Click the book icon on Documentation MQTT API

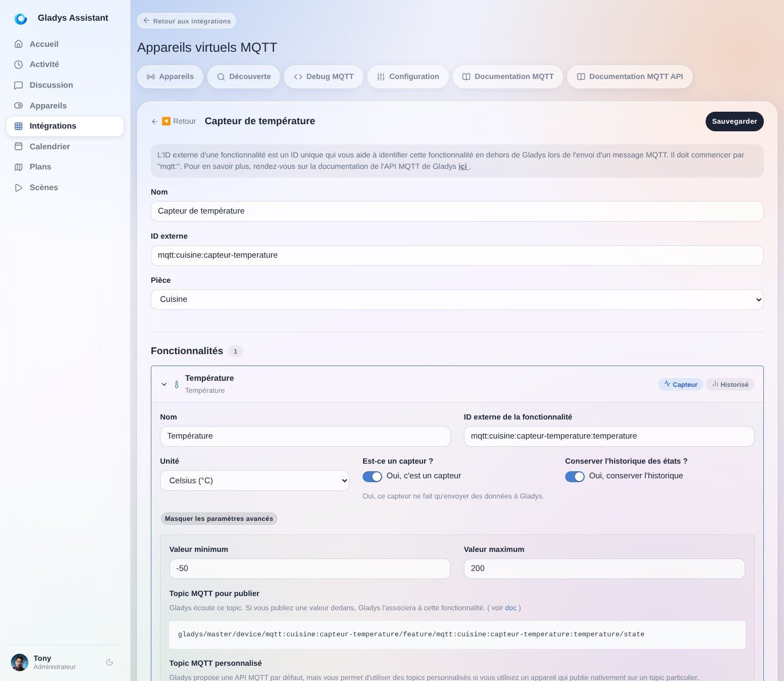click(x=581, y=77)
